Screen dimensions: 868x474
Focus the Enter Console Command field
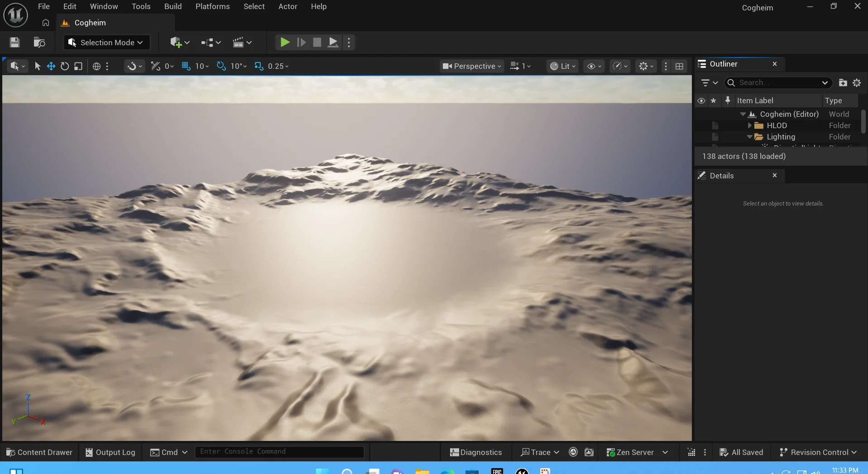tap(279, 452)
